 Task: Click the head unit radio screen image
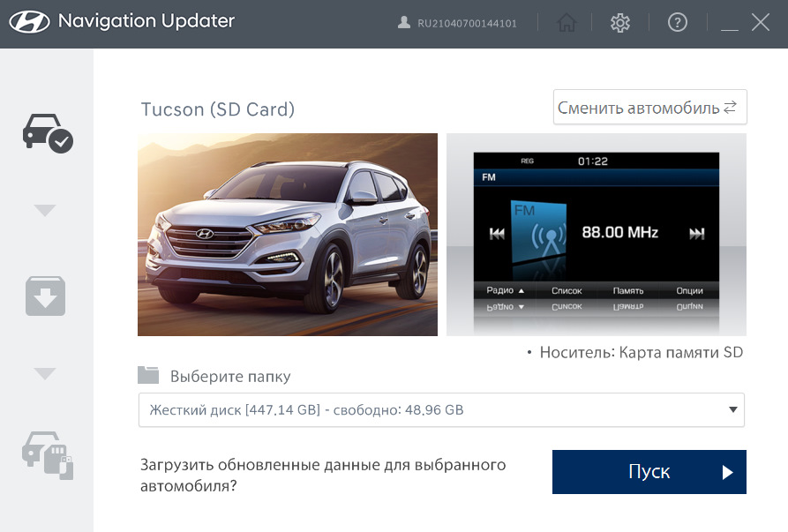tap(596, 235)
